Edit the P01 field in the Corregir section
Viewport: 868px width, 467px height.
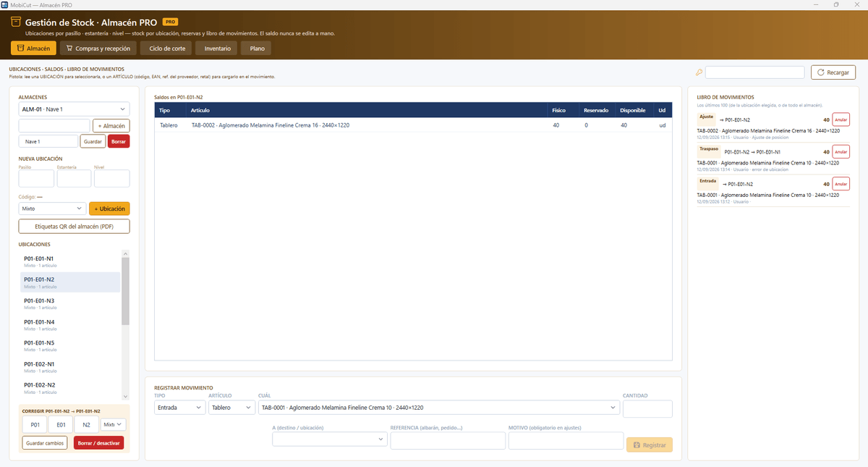click(x=35, y=425)
